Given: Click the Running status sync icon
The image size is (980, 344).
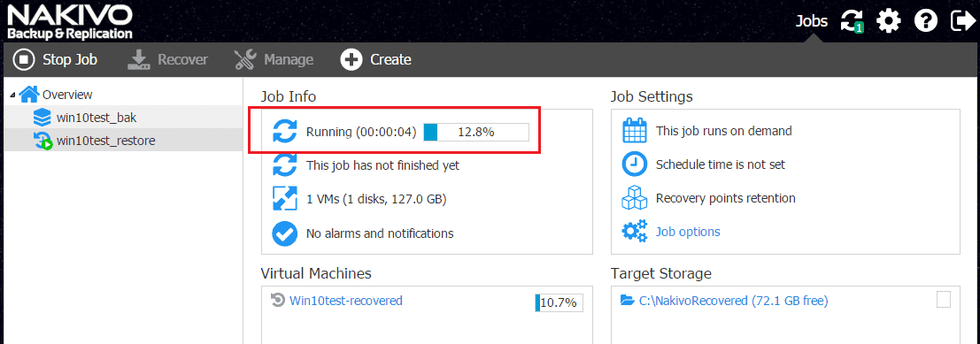Looking at the screenshot, I should click(285, 132).
